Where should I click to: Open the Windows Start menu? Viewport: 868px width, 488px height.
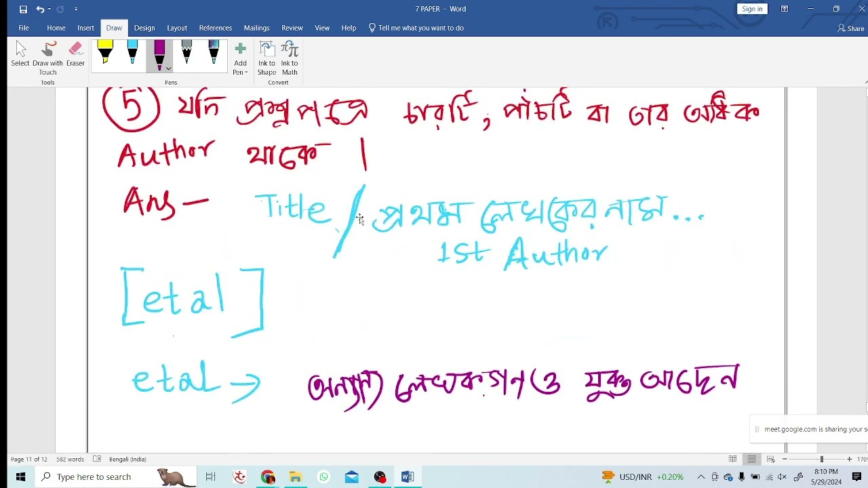click(20, 476)
